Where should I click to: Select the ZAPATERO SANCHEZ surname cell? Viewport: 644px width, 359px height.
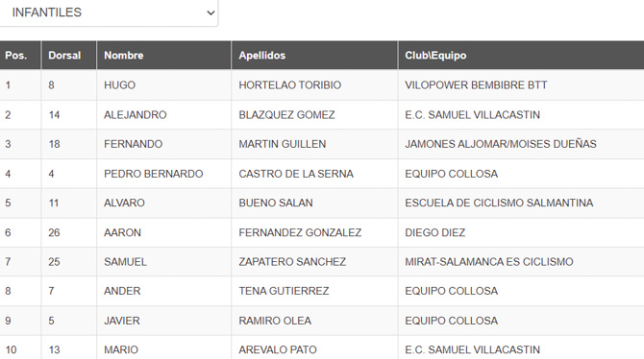pyautogui.click(x=314, y=262)
